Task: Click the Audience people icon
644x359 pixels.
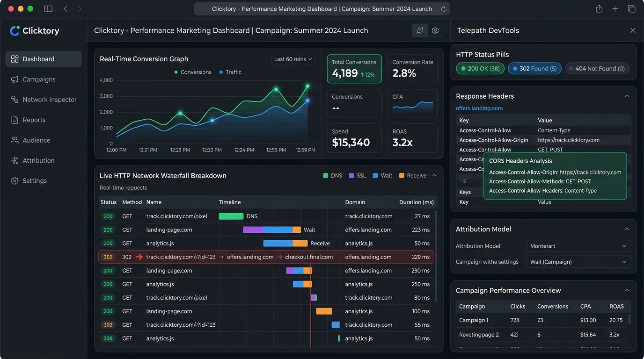Action: (x=15, y=140)
